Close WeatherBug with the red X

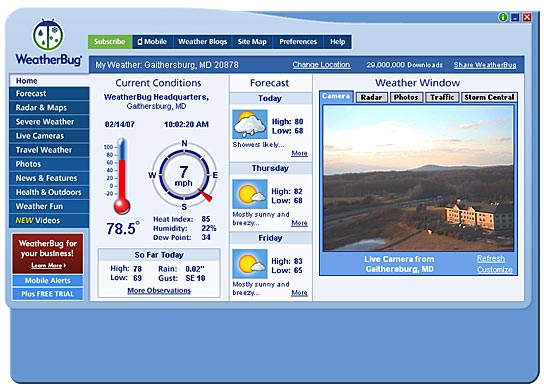click(x=527, y=17)
